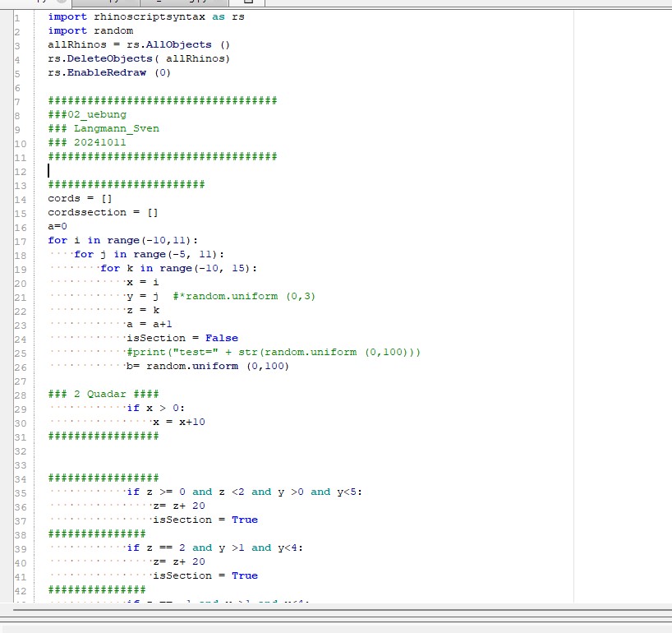Click the round gray icon in the top toolbar

point(62,2)
